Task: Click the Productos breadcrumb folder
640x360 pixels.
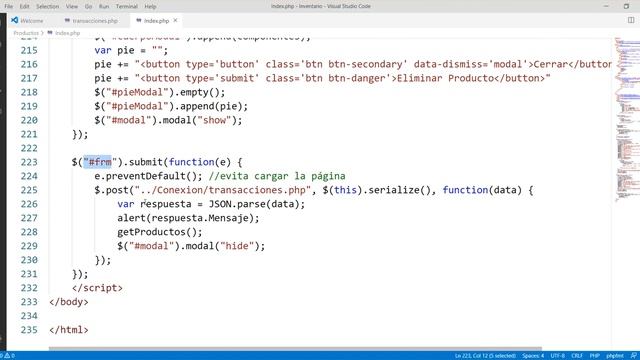Action: tap(26, 33)
